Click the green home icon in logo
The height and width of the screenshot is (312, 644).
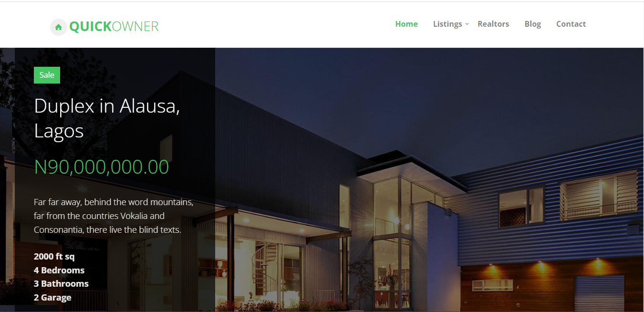click(x=58, y=27)
